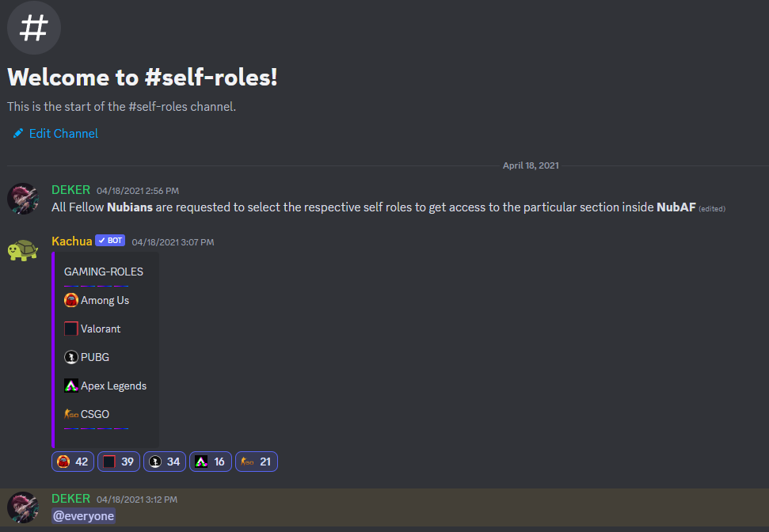Click the large hashtag channel icon
769x532 pixels.
coord(33,28)
